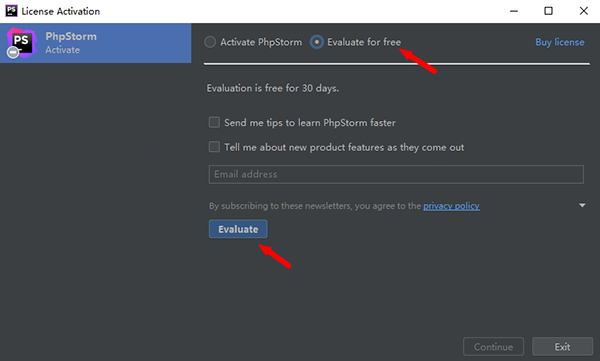
Task: Choose the Evaluate for free radio button
Action: tap(317, 42)
